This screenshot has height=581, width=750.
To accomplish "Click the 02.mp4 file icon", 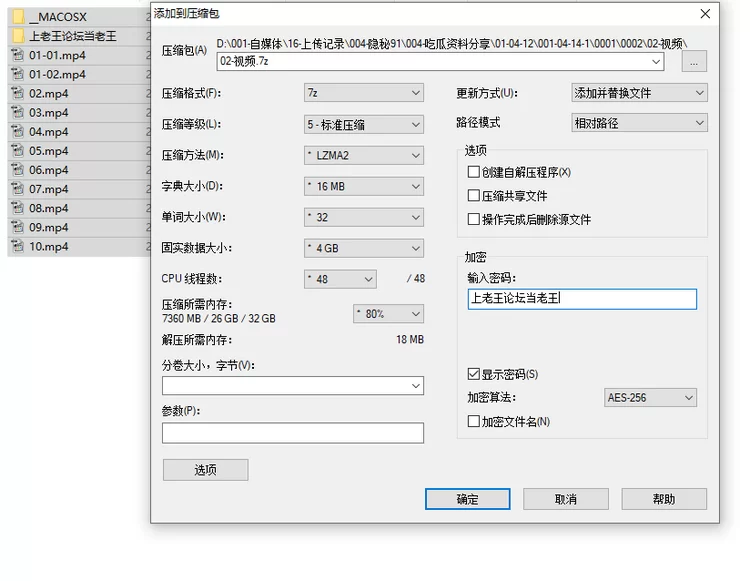I will pyautogui.click(x=18, y=93).
